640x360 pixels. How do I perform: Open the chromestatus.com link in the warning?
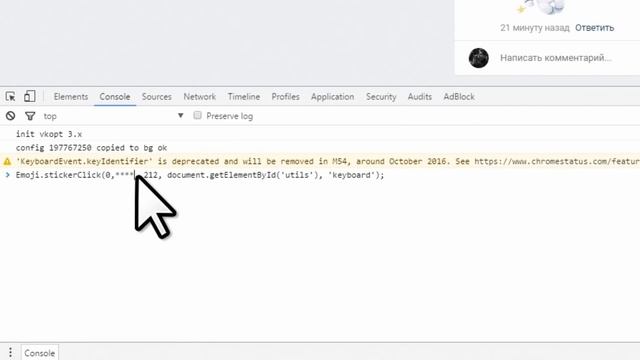[x=557, y=161]
